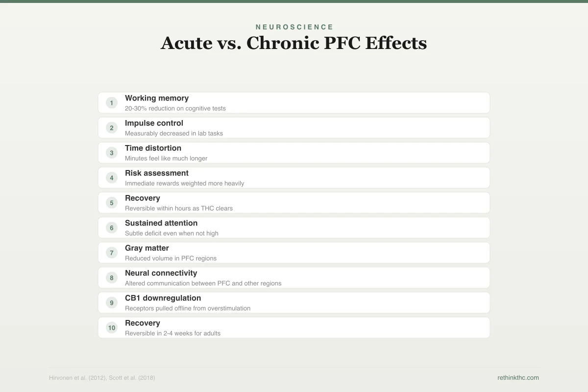
Task: Click the Impulse control heading
Action: [154, 123]
